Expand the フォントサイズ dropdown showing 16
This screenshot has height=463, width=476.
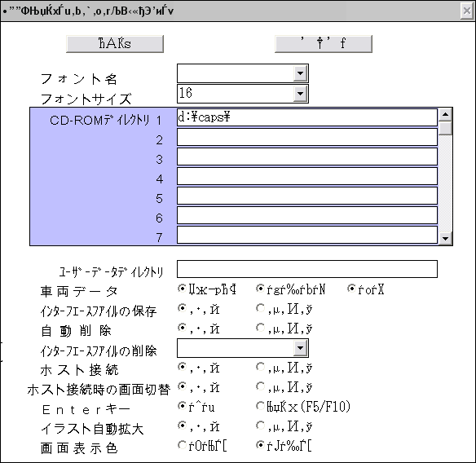click(300, 94)
